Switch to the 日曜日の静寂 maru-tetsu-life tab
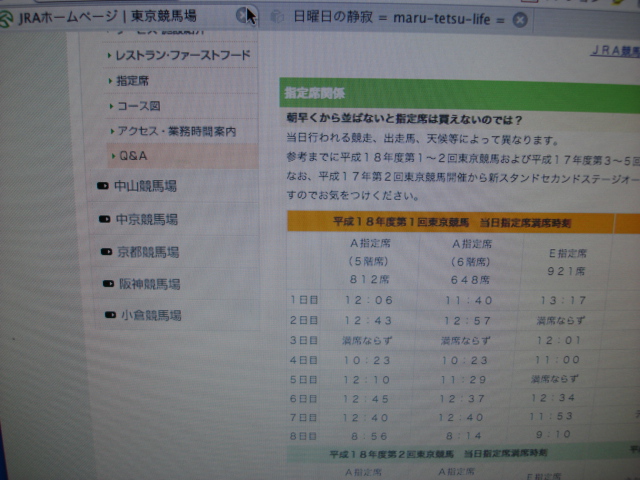The image size is (640, 480). 400,18
